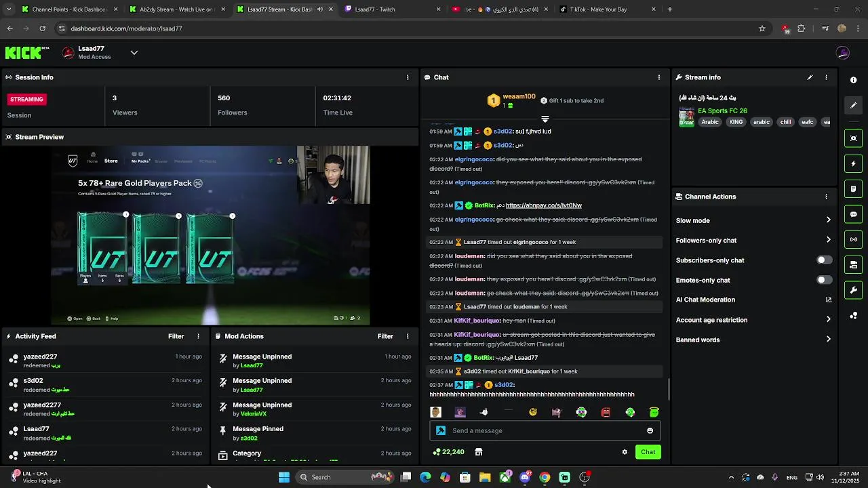Bookmark this page with the star icon
Image resolution: width=868 pixels, height=488 pixels.
coord(762,28)
